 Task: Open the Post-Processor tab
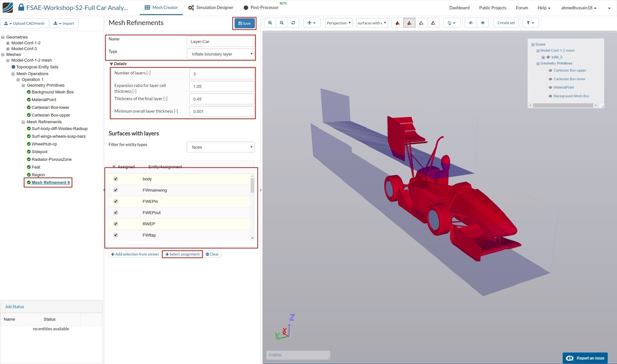pyautogui.click(x=261, y=7)
